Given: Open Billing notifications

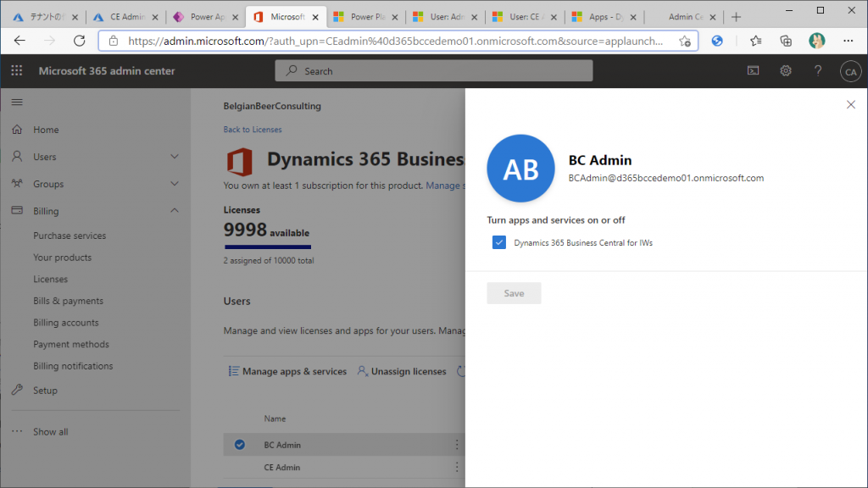Looking at the screenshot, I should coord(73,366).
